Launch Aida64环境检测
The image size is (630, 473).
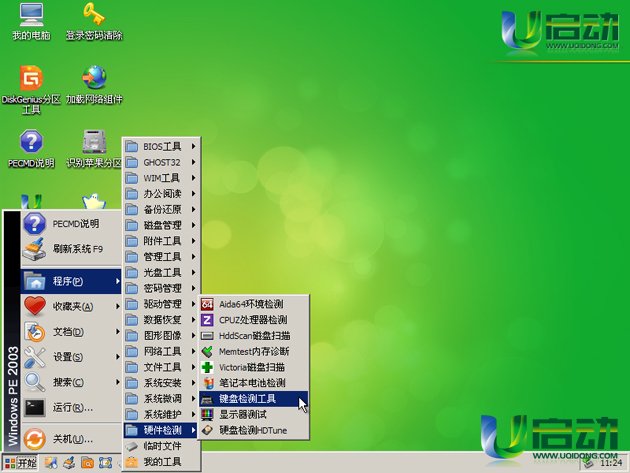click(x=254, y=304)
